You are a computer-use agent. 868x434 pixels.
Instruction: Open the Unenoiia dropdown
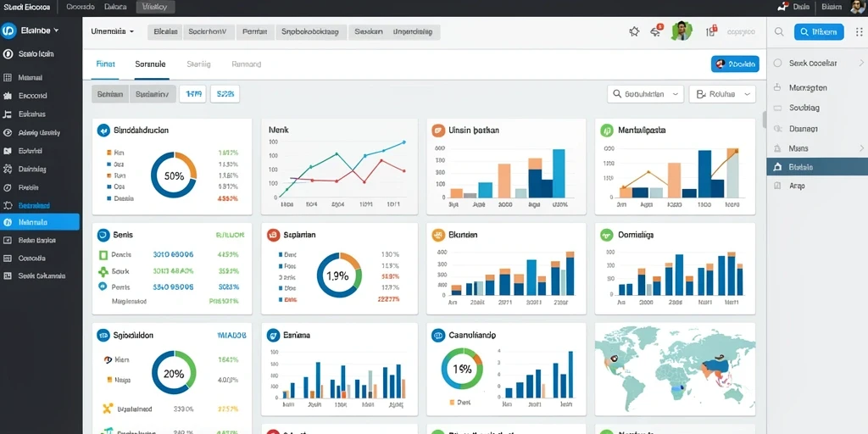point(113,31)
